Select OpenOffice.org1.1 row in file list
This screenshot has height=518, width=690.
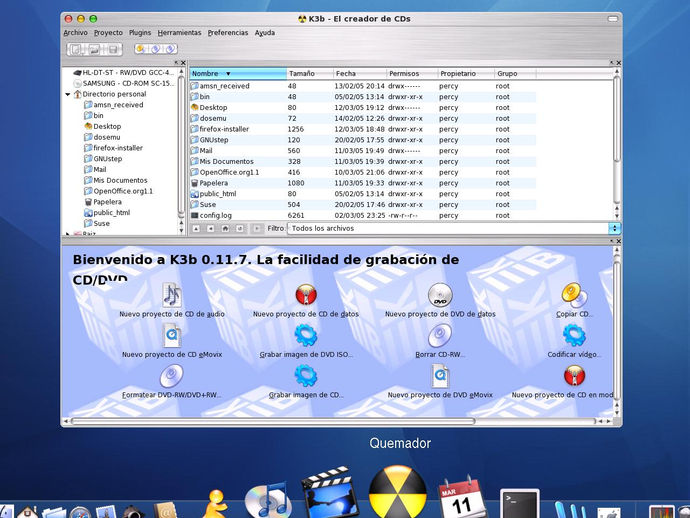coord(363,172)
